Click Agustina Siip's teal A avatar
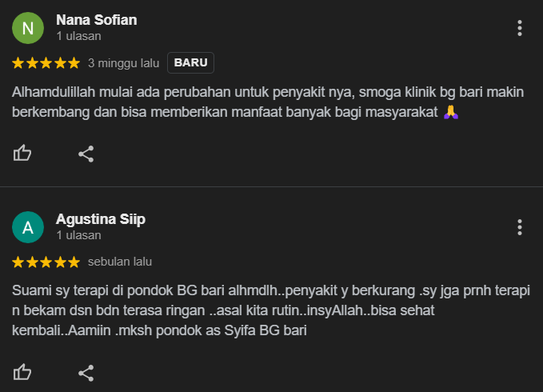The width and height of the screenshot is (543, 392). (x=28, y=227)
